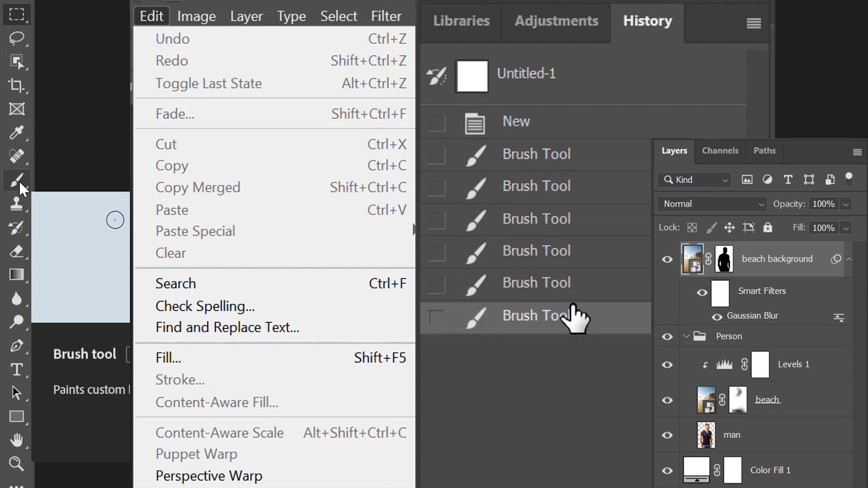Select the Pen tool
Viewport: 868px width, 488px height.
tap(17, 346)
